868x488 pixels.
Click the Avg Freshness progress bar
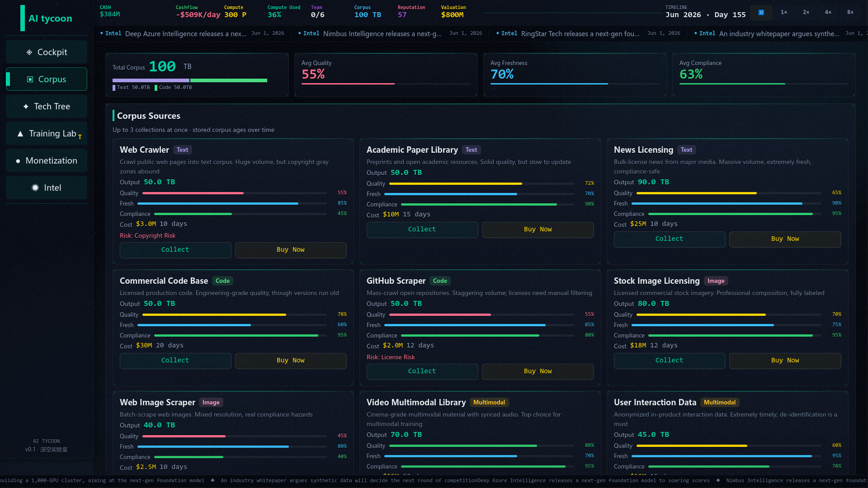575,84
